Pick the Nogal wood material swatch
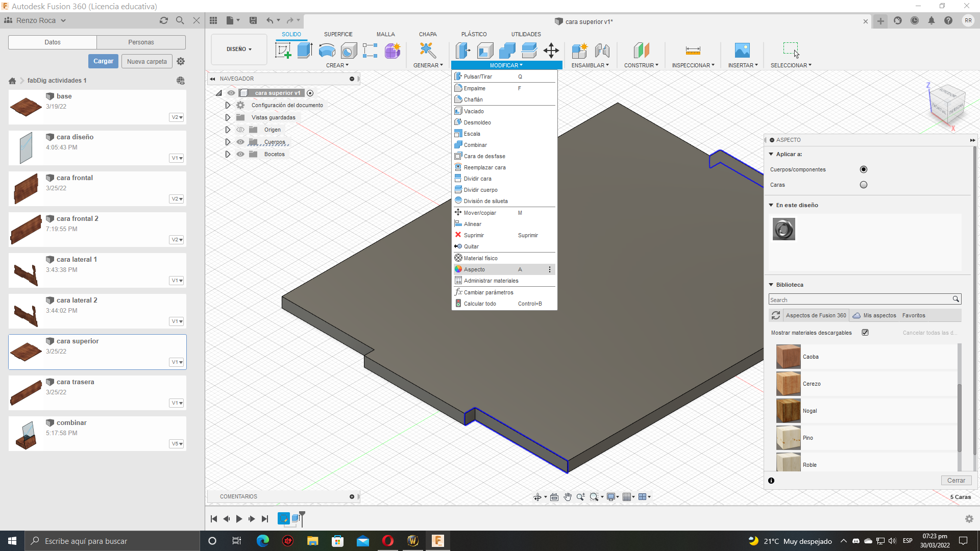Viewport: 980px width, 551px height. 789,411
